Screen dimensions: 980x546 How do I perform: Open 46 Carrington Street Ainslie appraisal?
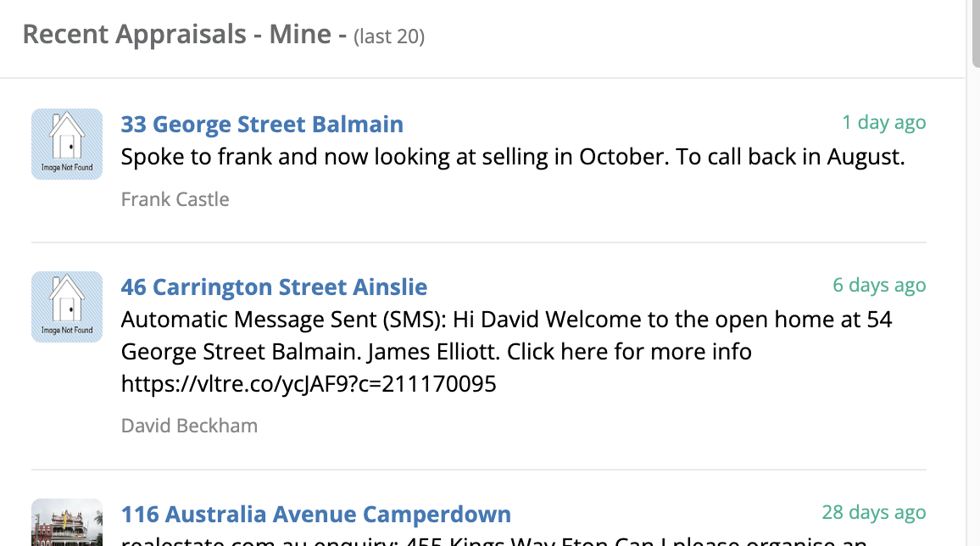pyautogui.click(x=274, y=287)
